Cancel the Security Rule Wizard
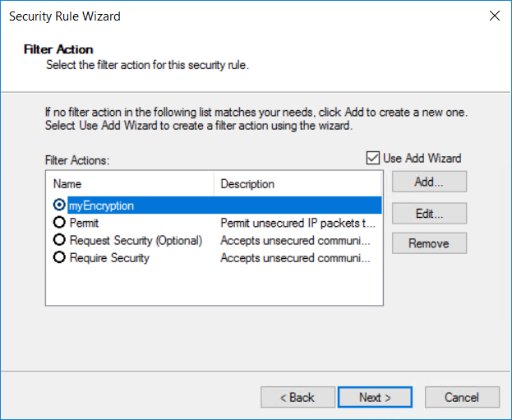Viewport: 512px width, 420px height. [461, 397]
